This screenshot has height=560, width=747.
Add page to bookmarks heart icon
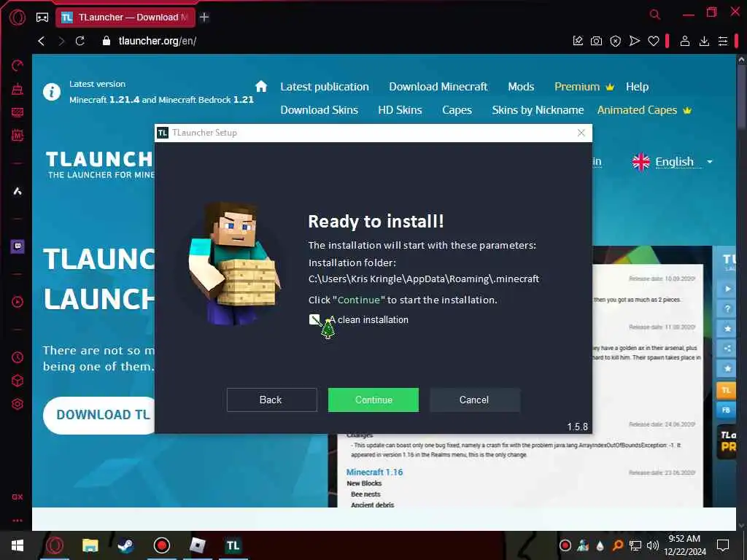(654, 41)
